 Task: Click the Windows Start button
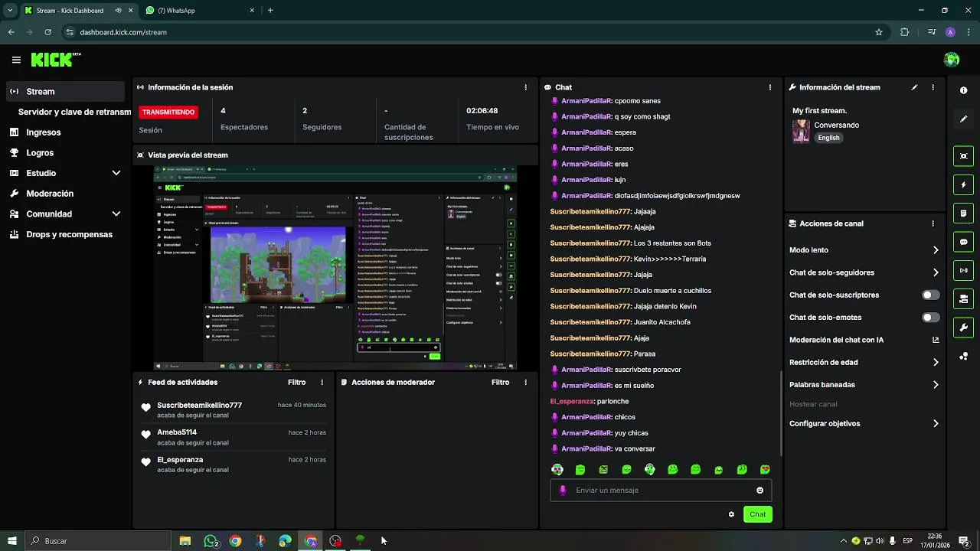click(11, 541)
